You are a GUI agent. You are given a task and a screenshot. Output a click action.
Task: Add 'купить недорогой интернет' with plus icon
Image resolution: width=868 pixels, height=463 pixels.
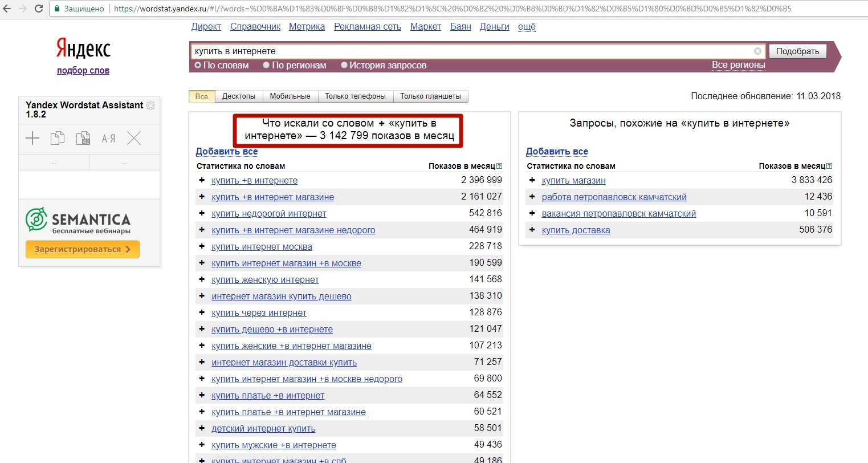(202, 213)
